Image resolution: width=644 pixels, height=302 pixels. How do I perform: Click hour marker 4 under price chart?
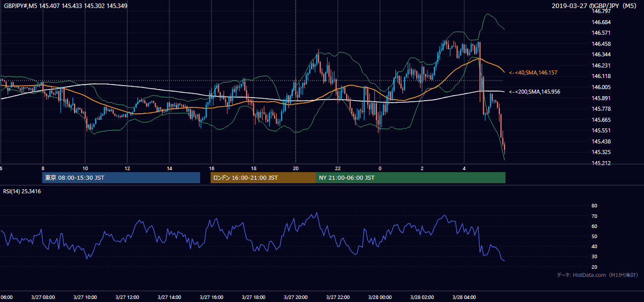[465, 168]
